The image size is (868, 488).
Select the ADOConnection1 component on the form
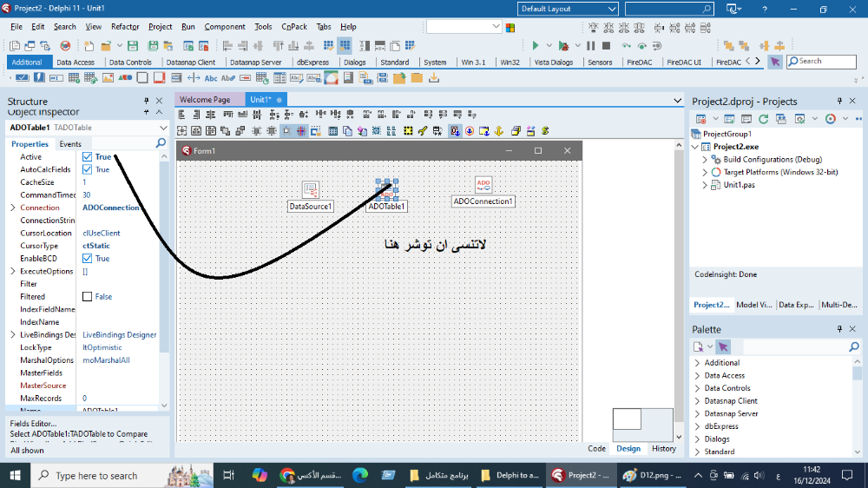click(x=483, y=185)
